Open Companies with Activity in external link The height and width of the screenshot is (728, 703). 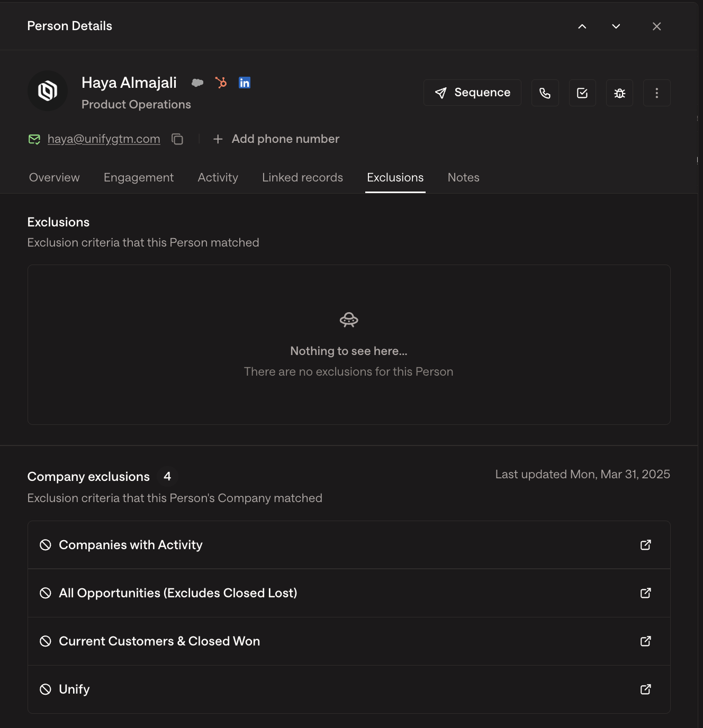point(646,545)
